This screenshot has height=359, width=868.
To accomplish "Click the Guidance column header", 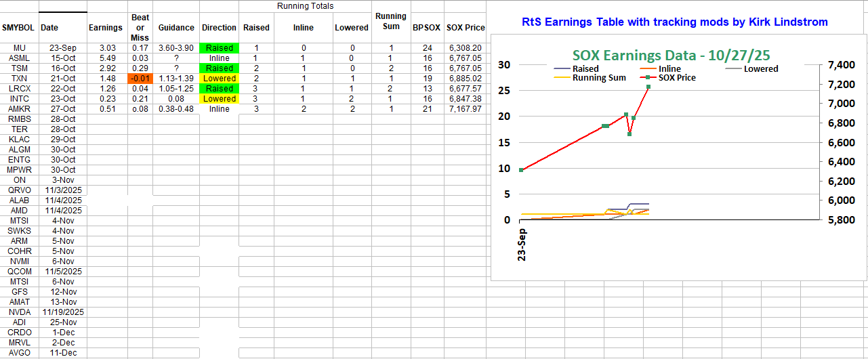I will 176,28.
